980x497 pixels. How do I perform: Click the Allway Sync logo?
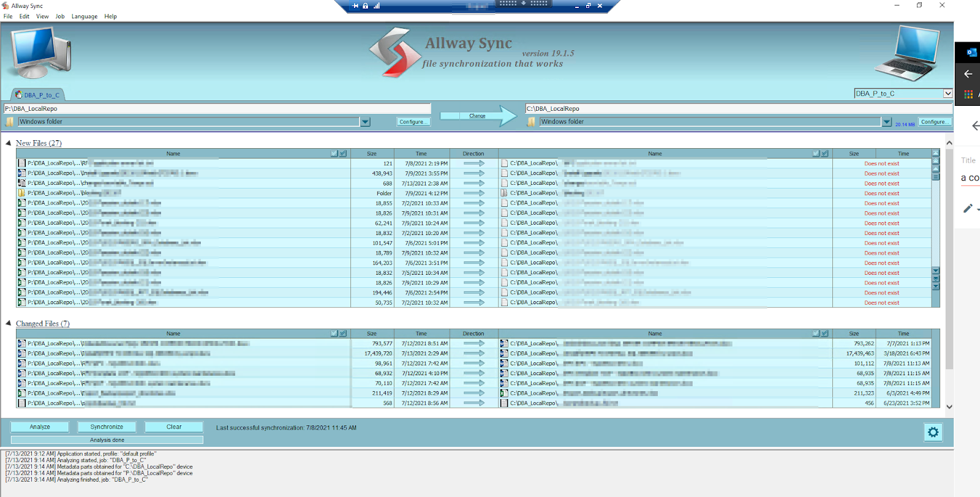click(x=396, y=52)
